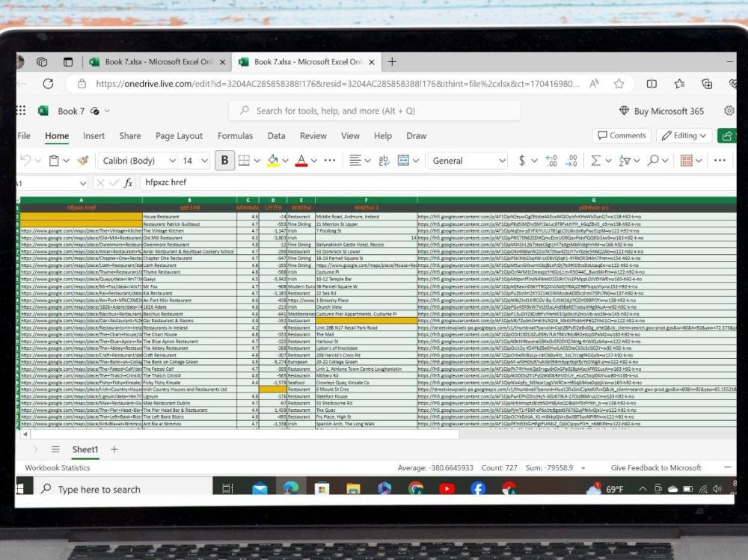Click the Excel logo next to Book 7
Image resolution: width=748 pixels, height=560 pixels.
click(43, 111)
